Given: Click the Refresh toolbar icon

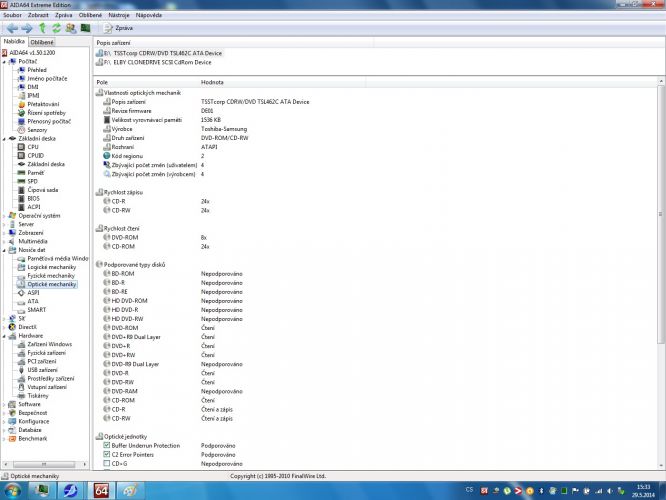Looking at the screenshot, I should coord(56,28).
